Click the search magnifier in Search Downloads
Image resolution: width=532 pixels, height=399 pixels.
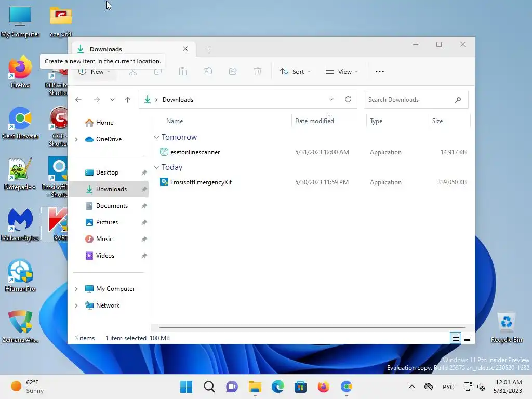click(458, 100)
